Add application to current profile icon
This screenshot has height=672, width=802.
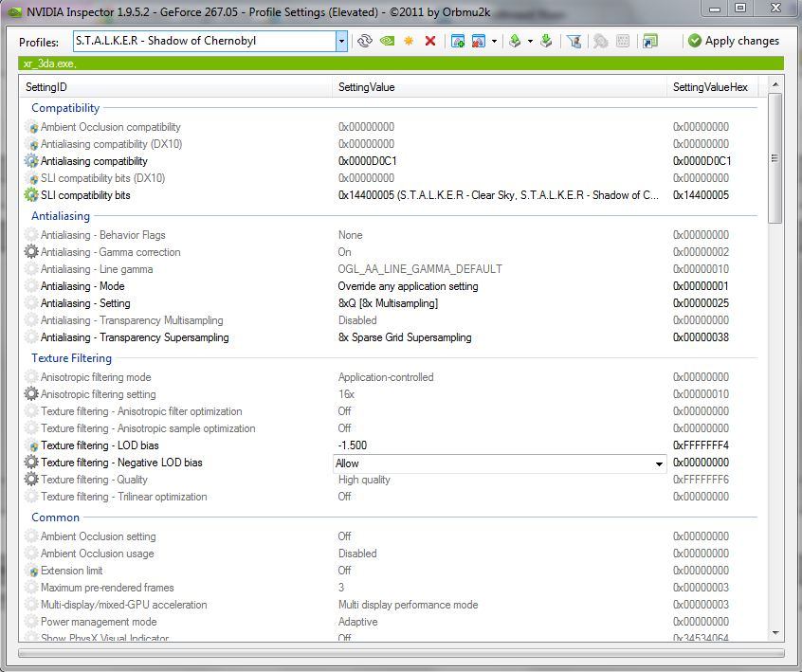(x=458, y=41)
